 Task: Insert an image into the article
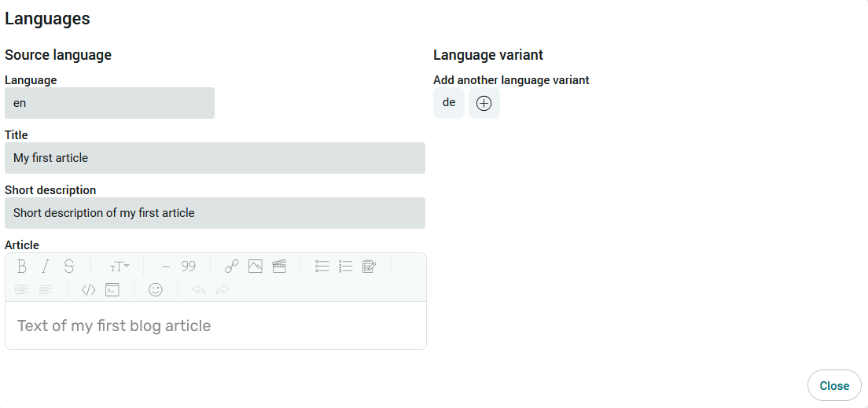(256, 266)
